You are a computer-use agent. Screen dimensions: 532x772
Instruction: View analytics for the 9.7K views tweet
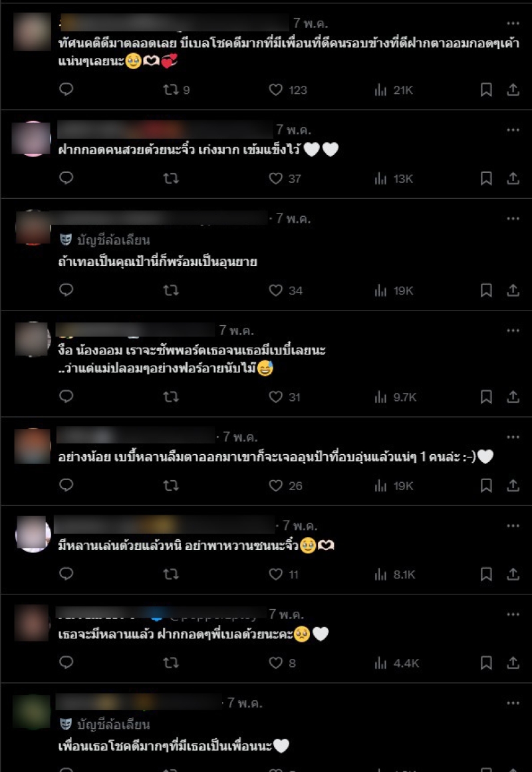coord(396,397)
